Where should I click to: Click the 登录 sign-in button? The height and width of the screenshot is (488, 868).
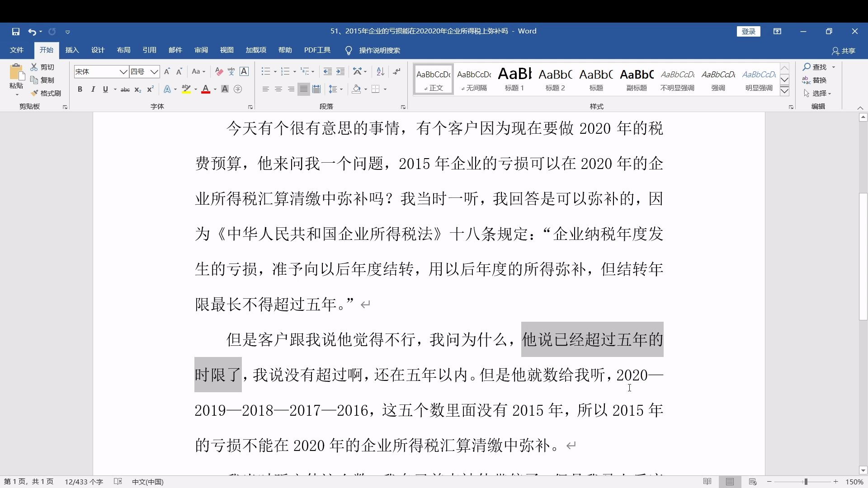click(748, 31)
